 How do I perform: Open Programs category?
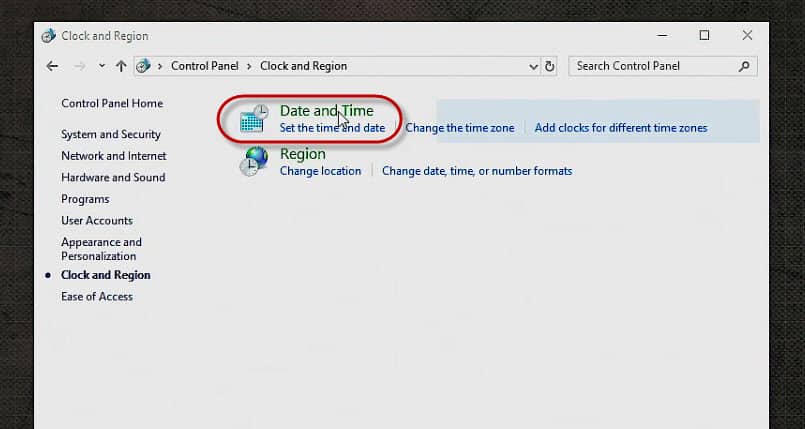click(85, 199)
